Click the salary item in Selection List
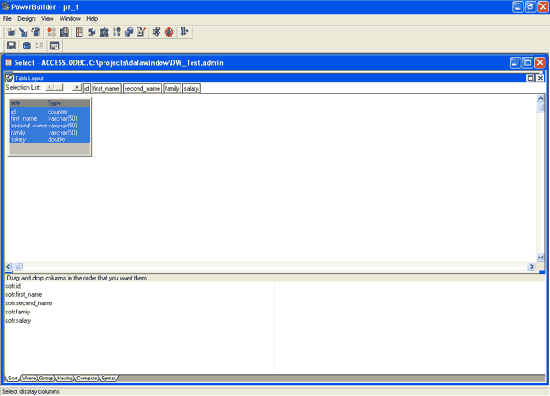This screenshot has width=550, height=396. [x=191, y=88]
